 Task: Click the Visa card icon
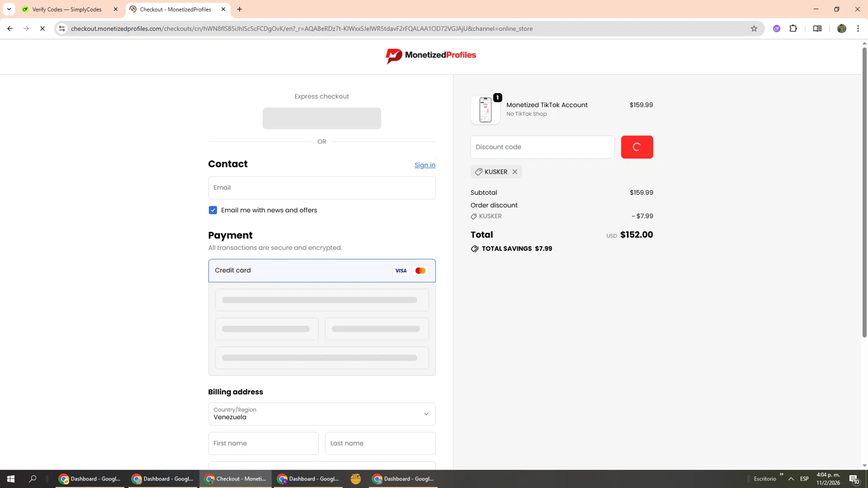tap(400, 271)
